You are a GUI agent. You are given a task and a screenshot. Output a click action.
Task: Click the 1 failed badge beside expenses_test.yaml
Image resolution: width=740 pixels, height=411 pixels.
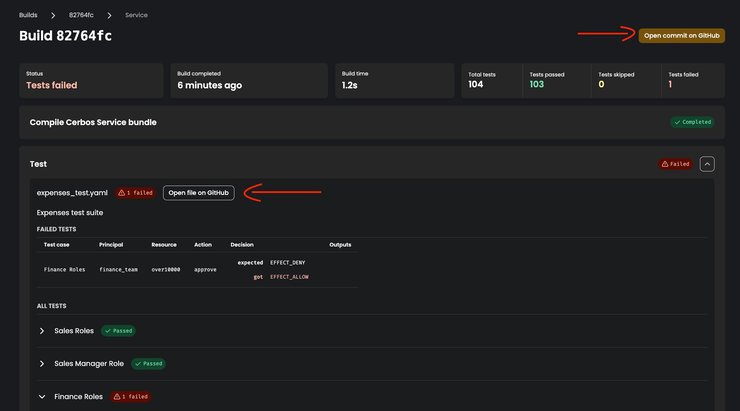(x=135, y=193)
